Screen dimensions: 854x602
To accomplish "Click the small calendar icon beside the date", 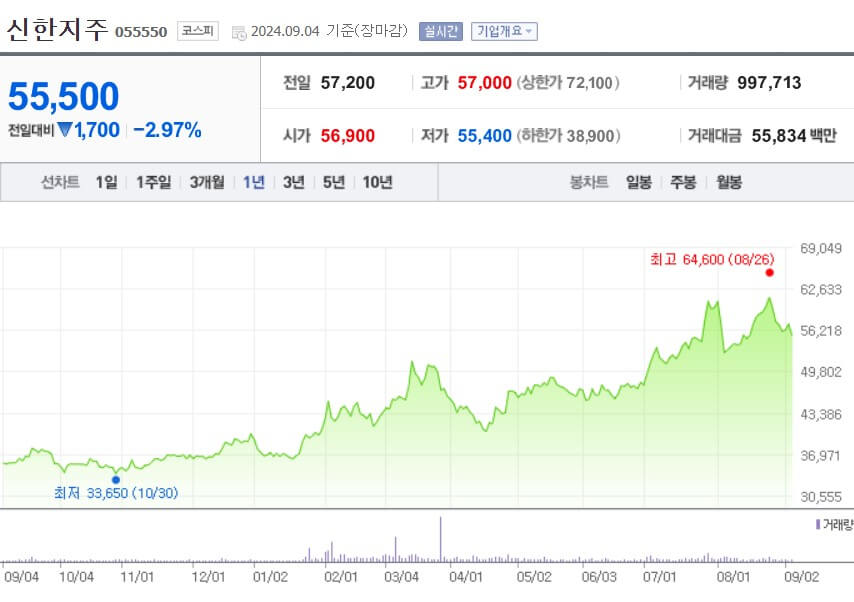I will tap(237, 31).
